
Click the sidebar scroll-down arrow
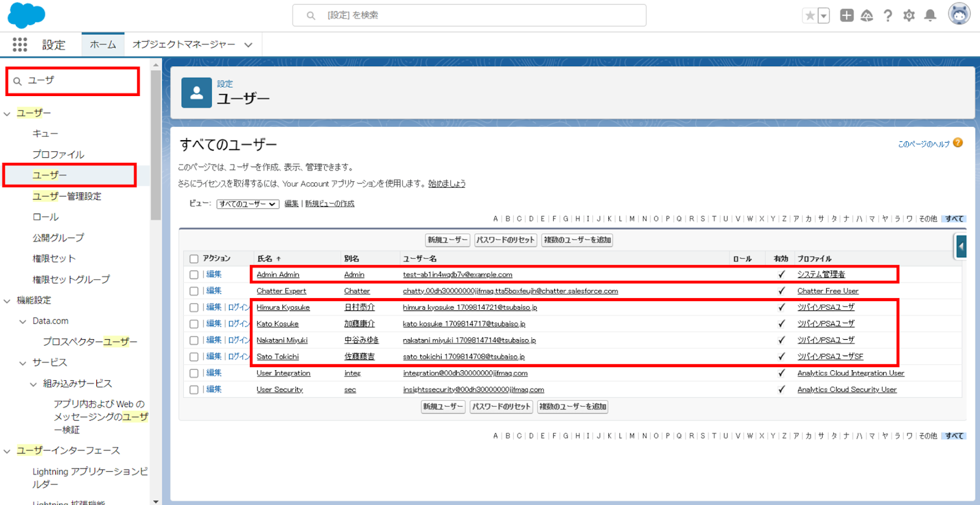tap(156, 501)
